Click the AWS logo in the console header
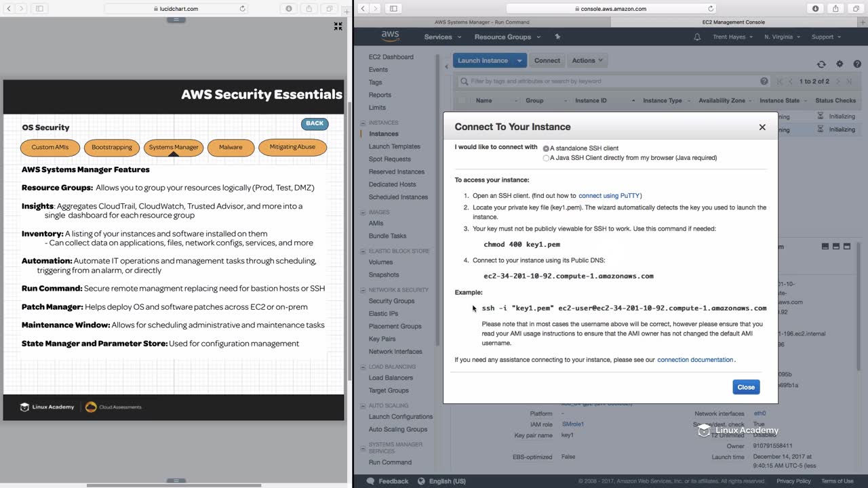The image size is (868, 488). pos(390,36)
